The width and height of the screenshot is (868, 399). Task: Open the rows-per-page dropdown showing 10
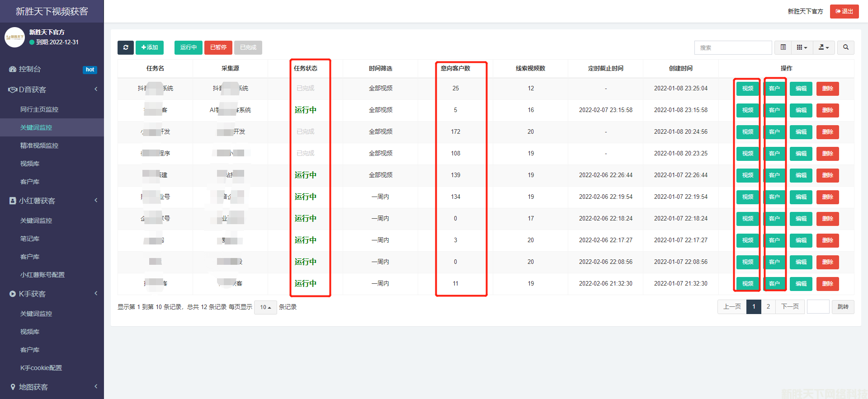(x=265, y=307)
